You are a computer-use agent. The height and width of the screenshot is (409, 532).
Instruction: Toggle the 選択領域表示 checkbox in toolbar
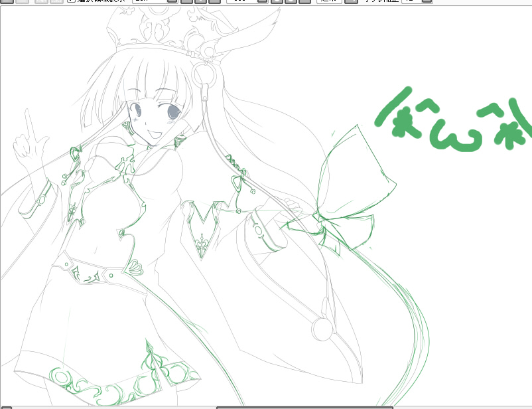point(71,1)
